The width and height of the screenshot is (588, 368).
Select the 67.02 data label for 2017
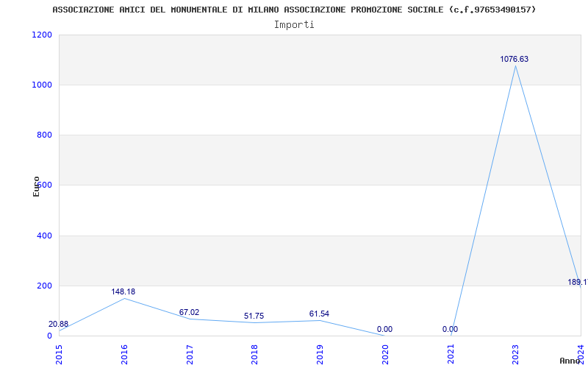tap(189, 312)
